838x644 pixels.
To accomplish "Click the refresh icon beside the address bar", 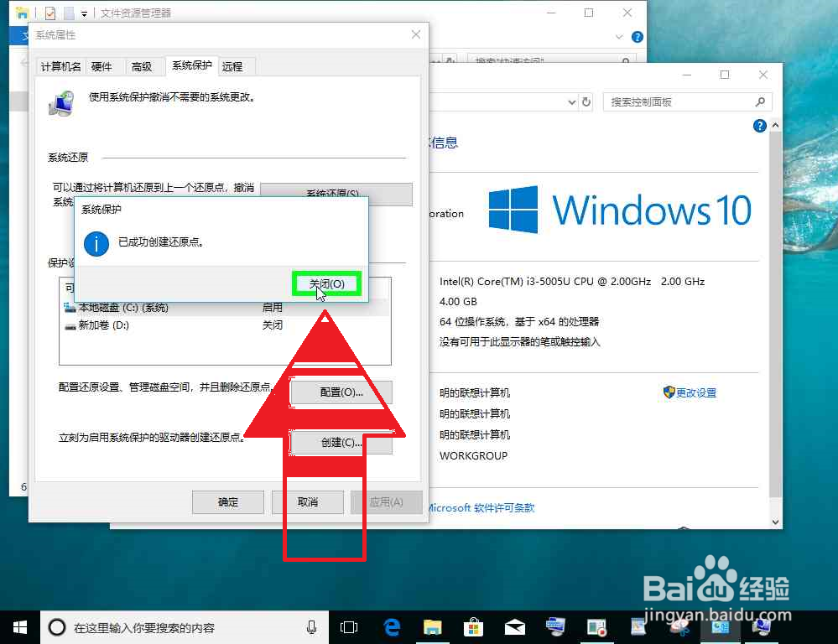I will click(586, 101).
